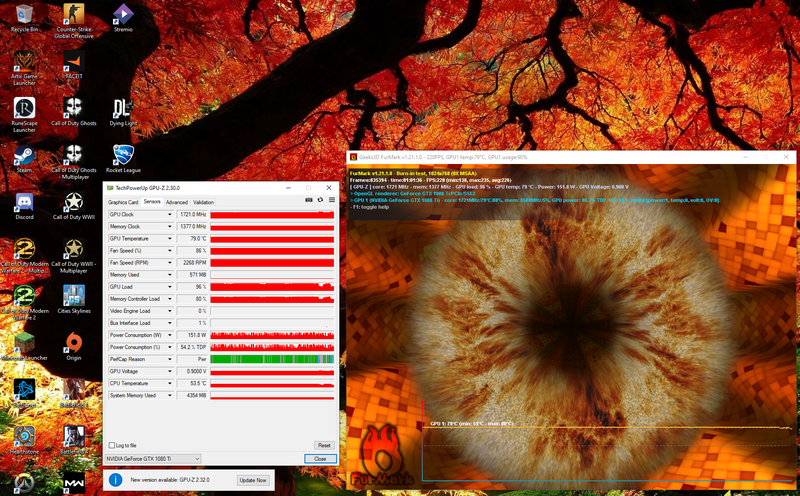Launch Counter-Strike Global Offensive shortcut

tap(74, 20)
